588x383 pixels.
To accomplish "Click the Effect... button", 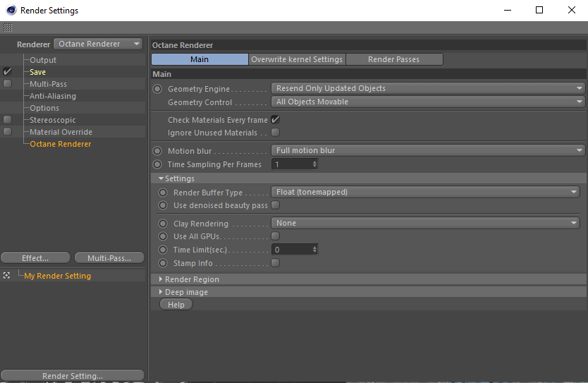I will pos(35,257).
